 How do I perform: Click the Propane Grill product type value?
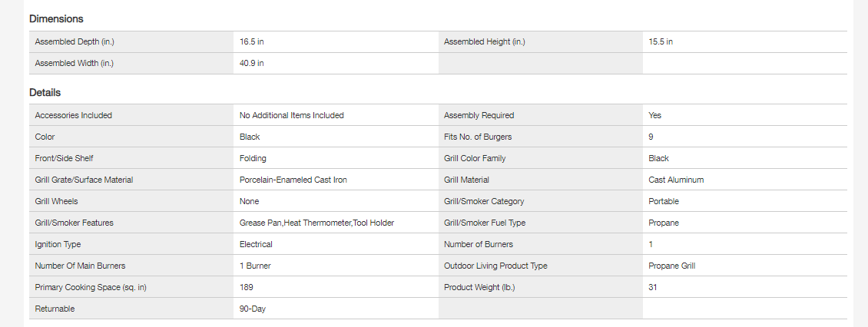point(672,266)
